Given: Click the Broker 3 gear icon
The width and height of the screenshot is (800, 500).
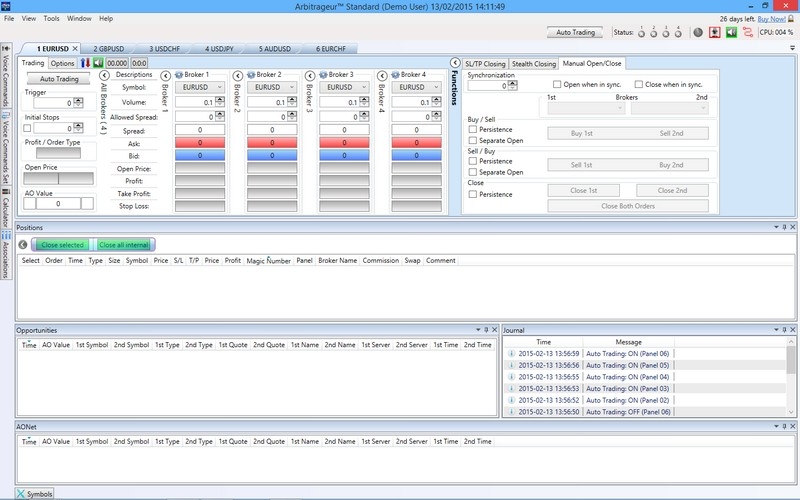Looking at the screenshot, I should 323,75.
